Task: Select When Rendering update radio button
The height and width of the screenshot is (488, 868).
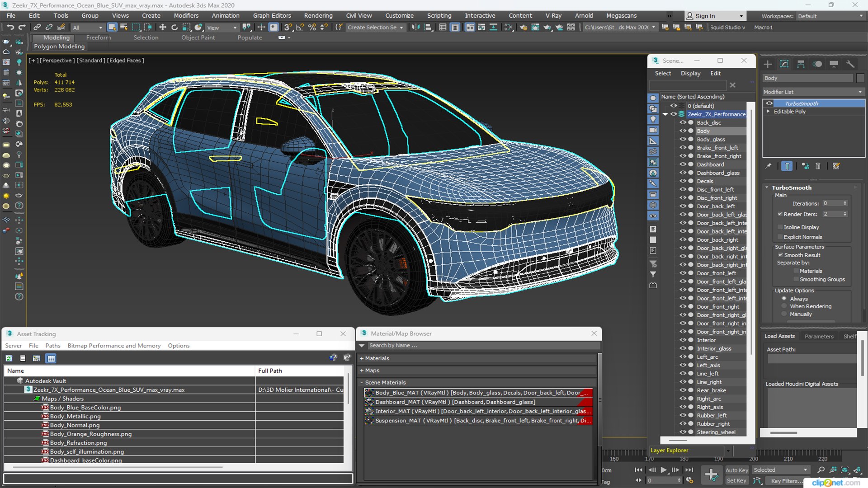Action: (x=784, y=306)
